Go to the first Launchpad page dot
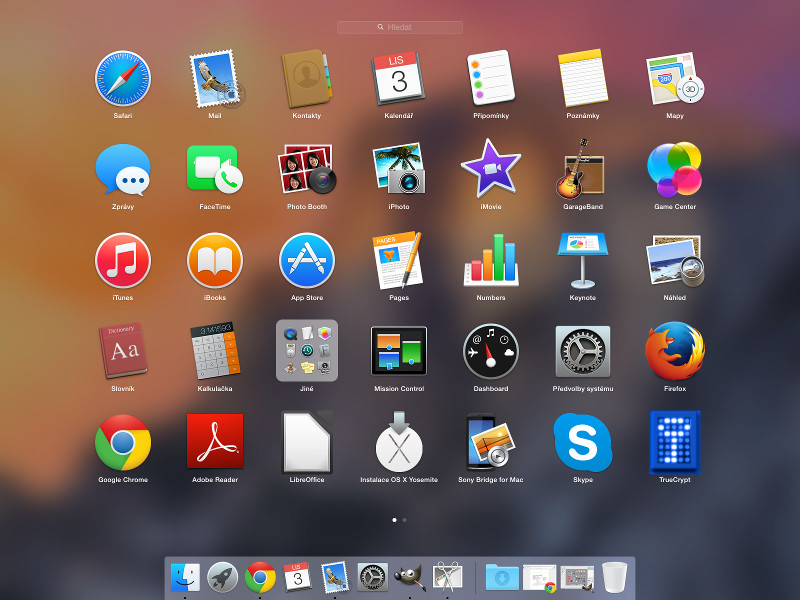Viewport: 800px width, 600px height. pos(394,520)
